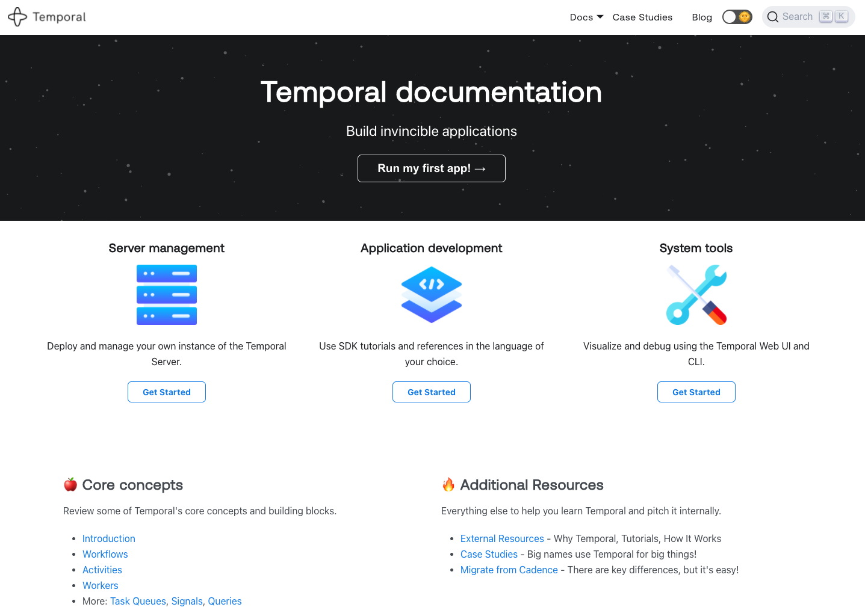This screenshot has height=616, width=865.
Task: Open the Activities link
Action: (102, 570)
